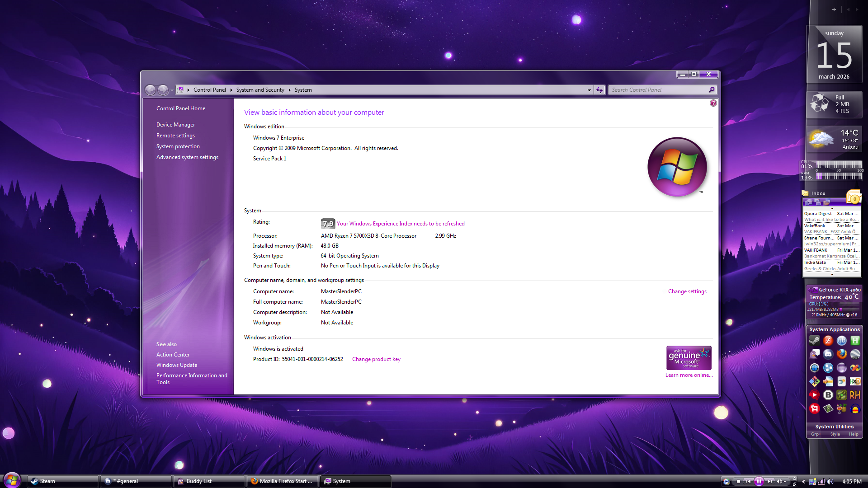868x488 pixels.
Task: Click the Help option in launcher gadget
Action: coord(854,434)
